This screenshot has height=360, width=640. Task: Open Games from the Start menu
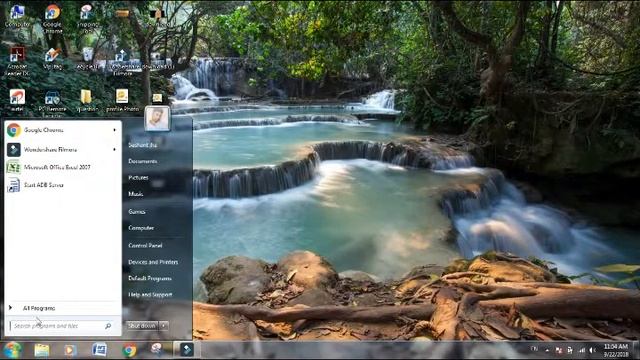[137, 211]
